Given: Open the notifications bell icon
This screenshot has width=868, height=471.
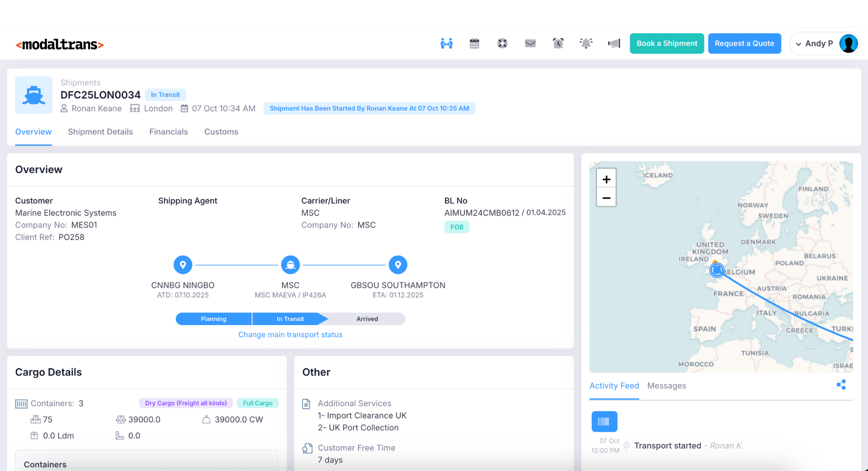Looking at the screenshot, I should (x=586, y=43).
